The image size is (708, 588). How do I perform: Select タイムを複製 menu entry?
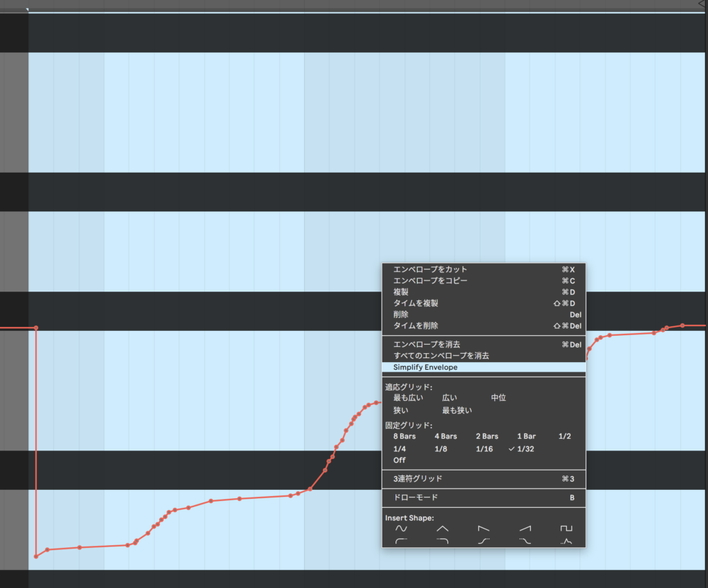tap(416, 303)
